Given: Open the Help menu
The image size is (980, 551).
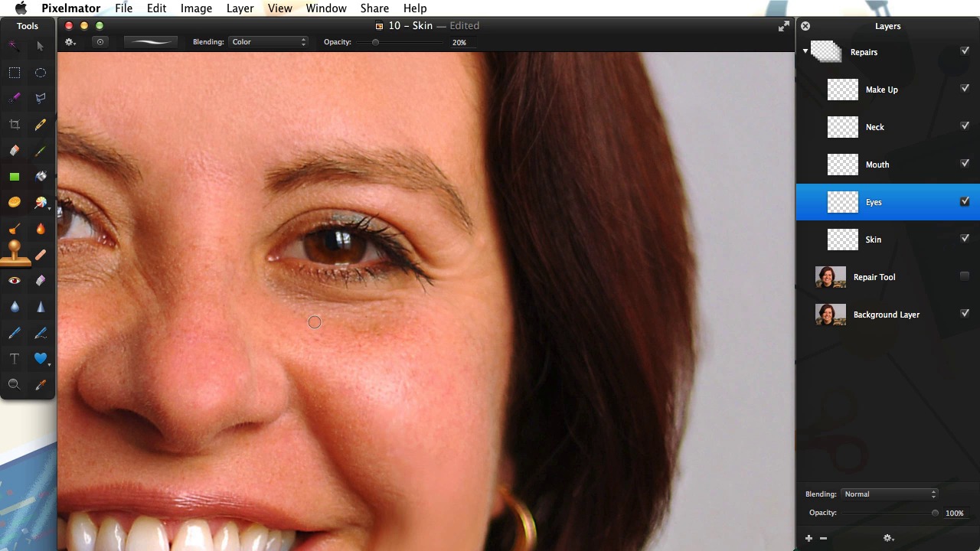Looking at the screenshot, I should (x=415, y=8).
